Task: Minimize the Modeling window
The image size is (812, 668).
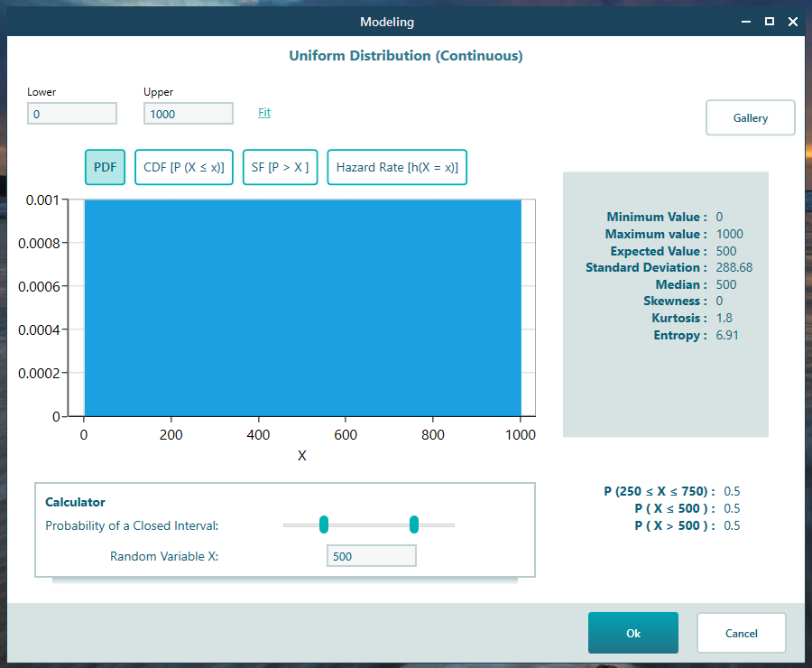Action: [x=745, y=22]
